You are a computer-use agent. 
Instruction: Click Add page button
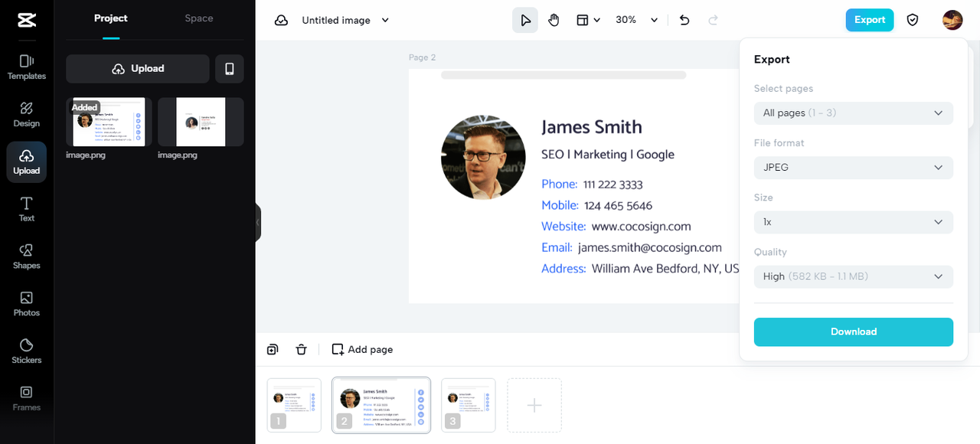362,350
